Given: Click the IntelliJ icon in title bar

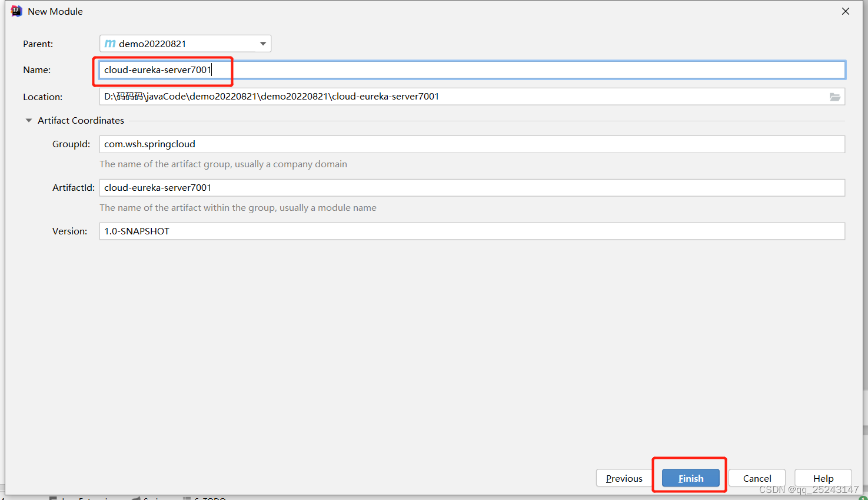Looking at the screenshot, I should [x=16, y=11].
